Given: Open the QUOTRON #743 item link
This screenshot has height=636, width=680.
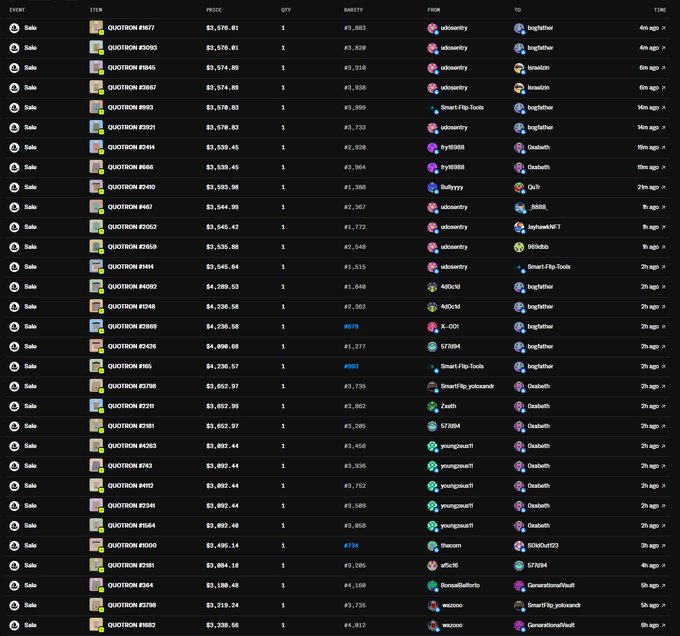Looking at the screenshot, I should pos(130,466).
